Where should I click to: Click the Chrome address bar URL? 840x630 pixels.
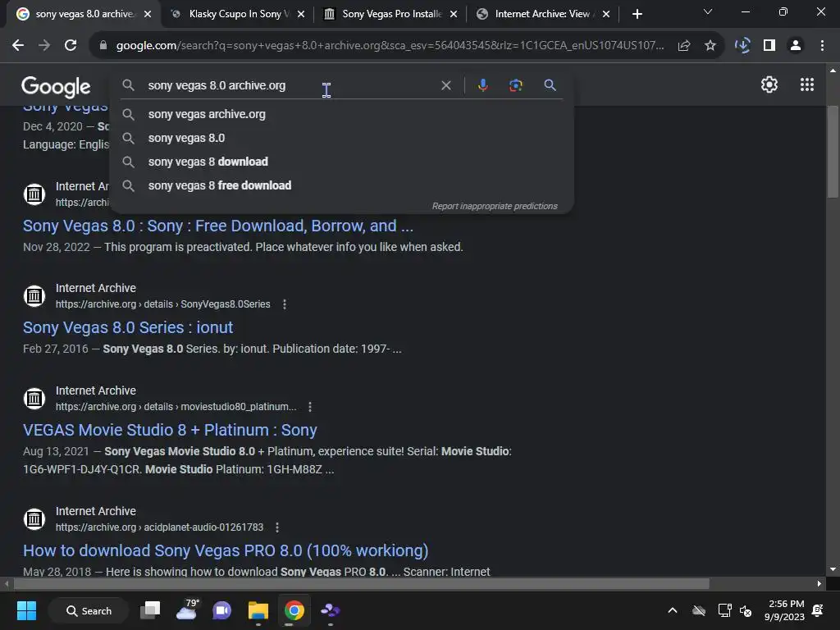[x=390, y=46]
